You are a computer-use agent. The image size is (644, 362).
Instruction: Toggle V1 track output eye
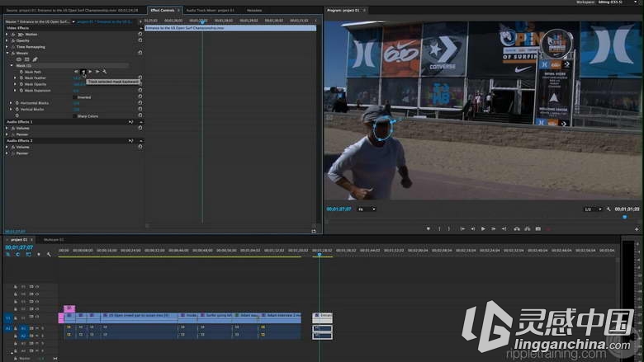click(x=37, y=317)
